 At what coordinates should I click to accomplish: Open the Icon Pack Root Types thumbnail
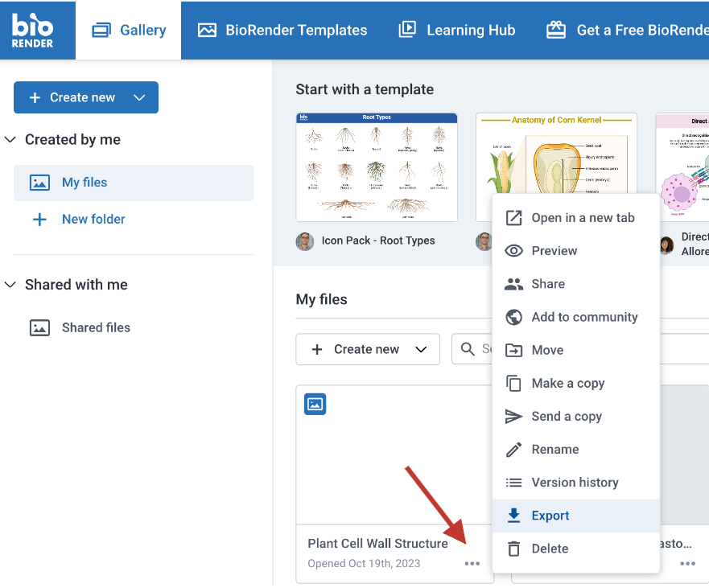pyautogui.click(x=377, y=167)
